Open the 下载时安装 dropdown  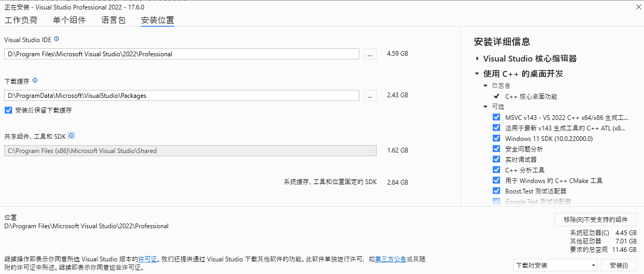555,265
